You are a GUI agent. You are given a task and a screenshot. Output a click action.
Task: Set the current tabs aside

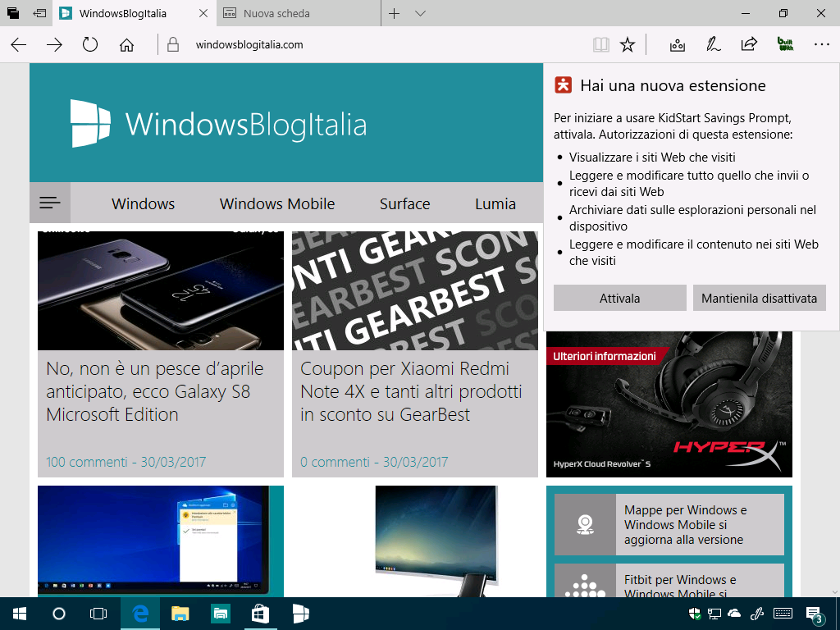pos(39,13)
